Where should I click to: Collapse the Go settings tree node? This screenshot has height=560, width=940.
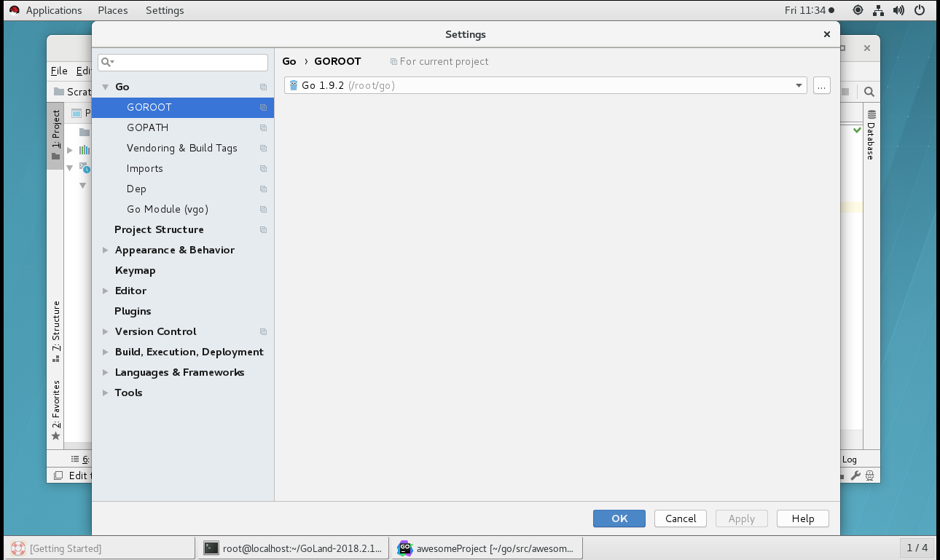point(106,87)
